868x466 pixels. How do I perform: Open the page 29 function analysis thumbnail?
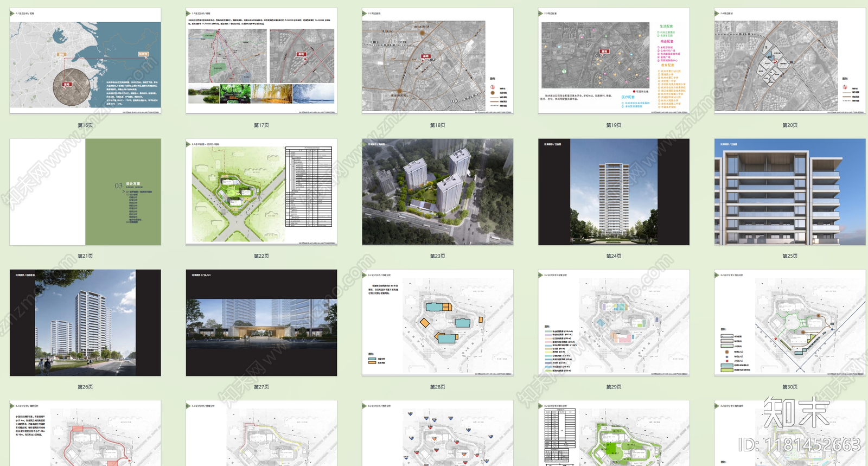(614, 323)
